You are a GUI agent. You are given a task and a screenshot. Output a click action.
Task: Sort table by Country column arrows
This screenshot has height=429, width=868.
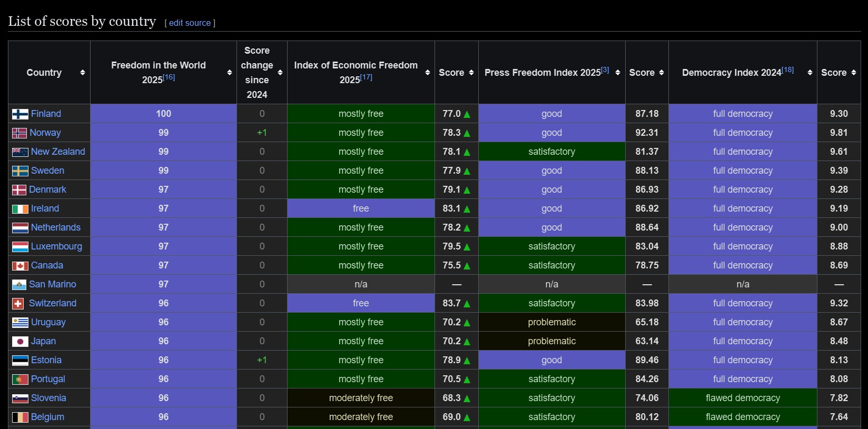tap(83, 73)
